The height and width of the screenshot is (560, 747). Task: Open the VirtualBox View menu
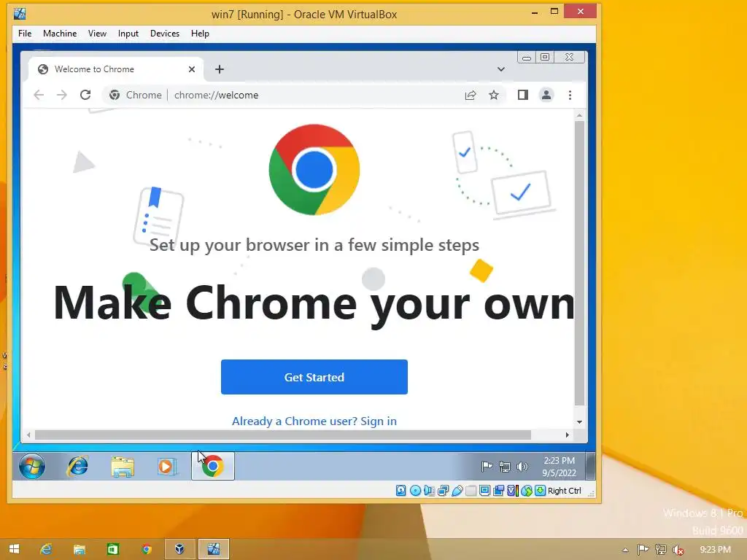click(x=97, y=34)
